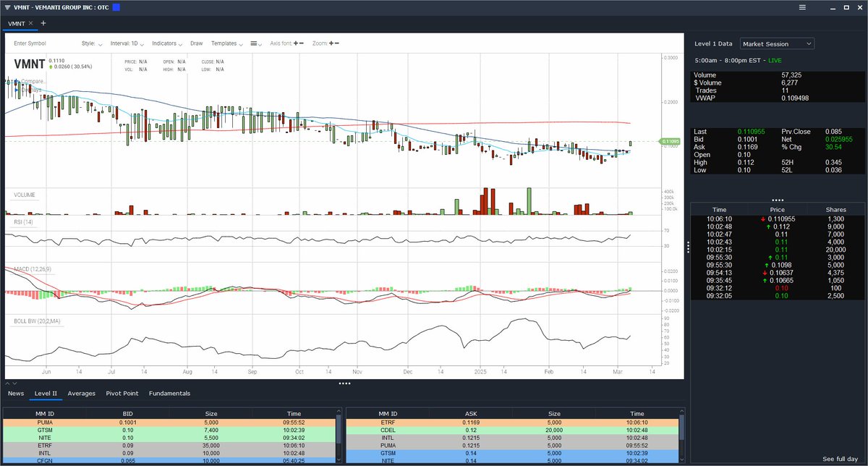Click See full day link
868x466 pixels.
(x=841, y=459)
